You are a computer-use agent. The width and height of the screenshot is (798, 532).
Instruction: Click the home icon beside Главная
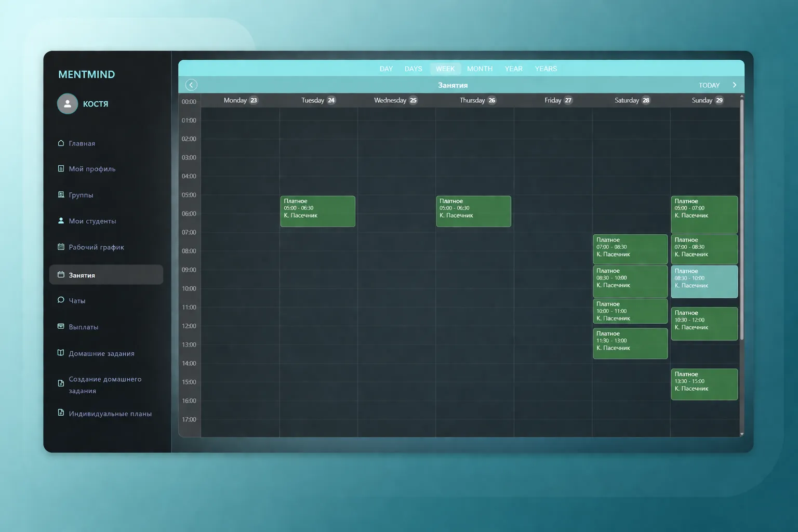[x=61, y=143]
